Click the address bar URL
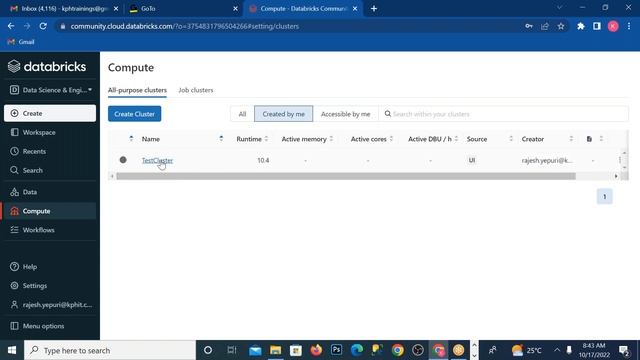 [x=184, y=26]
